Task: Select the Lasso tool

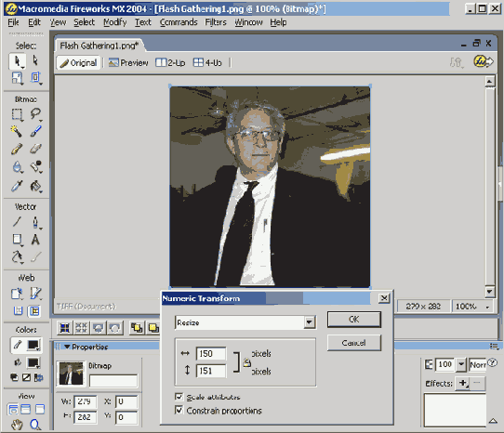Action: (x=35, y=114)
